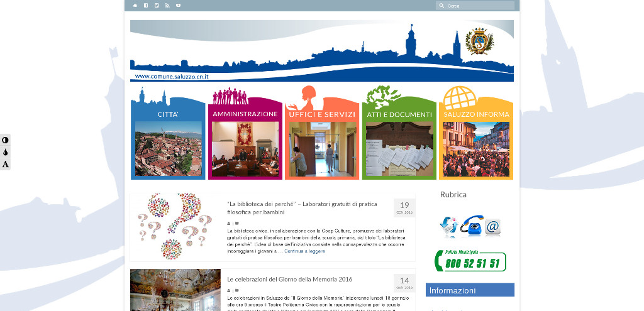Open the YouTube icon in top bar
The width and height of the screenshot is (644, 311).
pos(178,5)
